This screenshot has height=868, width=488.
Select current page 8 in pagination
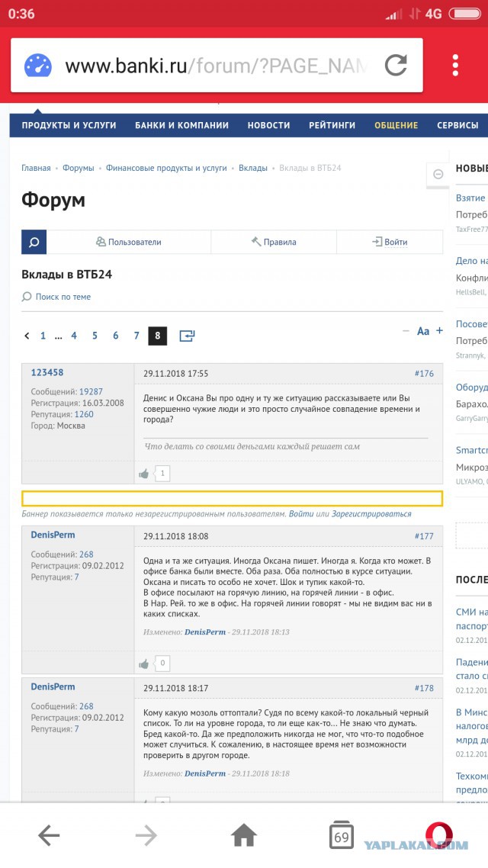point(158,336)
